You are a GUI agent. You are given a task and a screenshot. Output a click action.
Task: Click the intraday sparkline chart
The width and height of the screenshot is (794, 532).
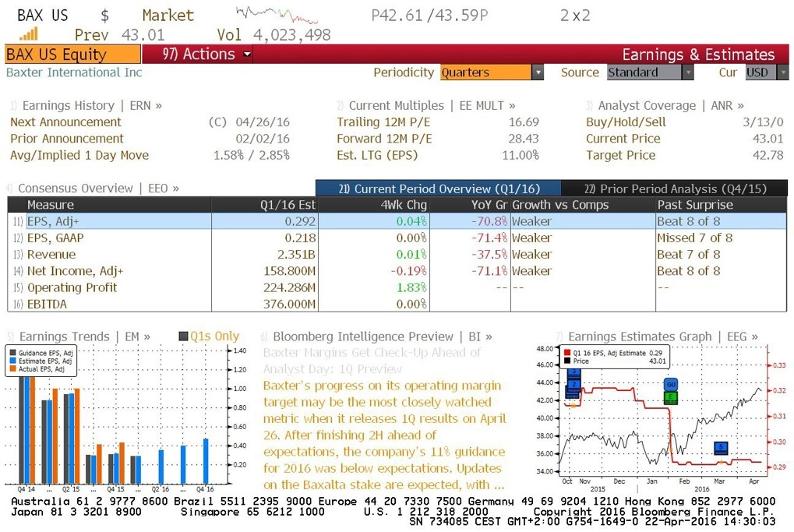(x=276, y=15)
